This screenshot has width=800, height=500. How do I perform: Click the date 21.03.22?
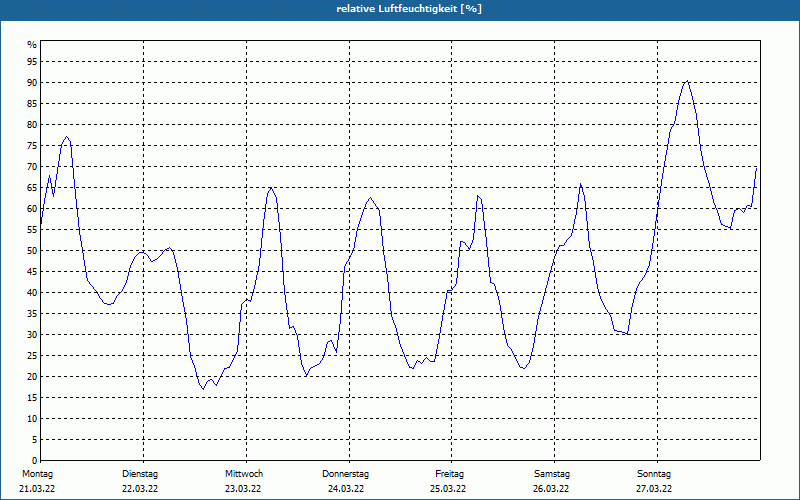37,489
